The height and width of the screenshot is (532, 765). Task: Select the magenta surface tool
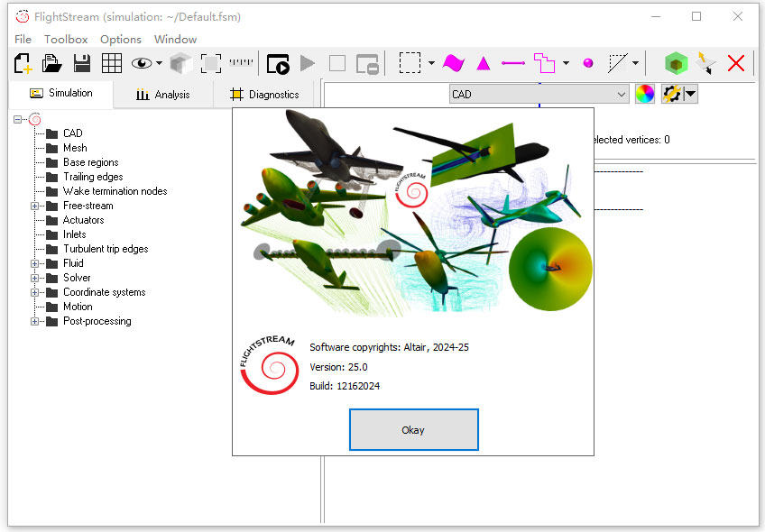pyautogui.click(x=454, y=63)
